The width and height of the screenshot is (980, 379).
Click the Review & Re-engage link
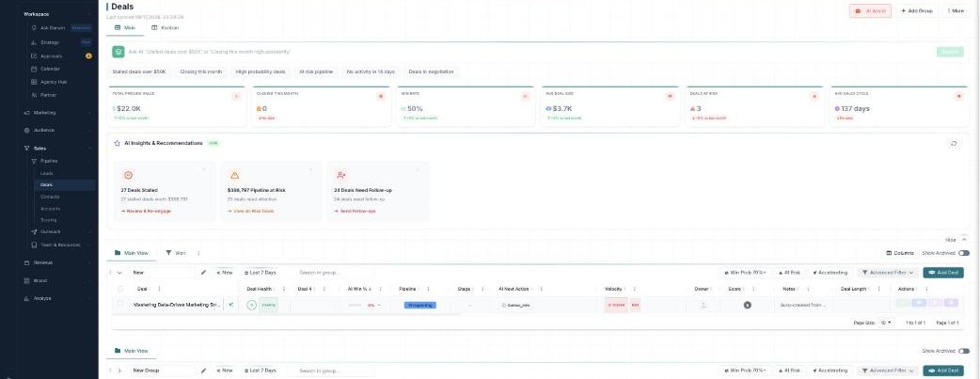coord(146,212)
